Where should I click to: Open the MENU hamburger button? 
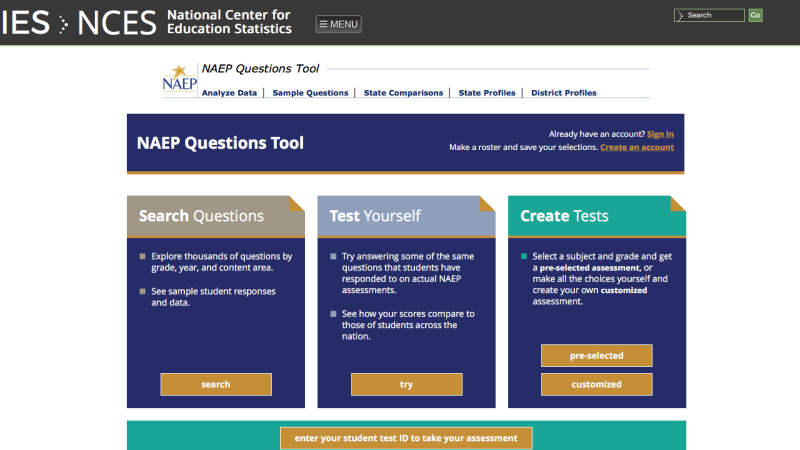(339, 24)
